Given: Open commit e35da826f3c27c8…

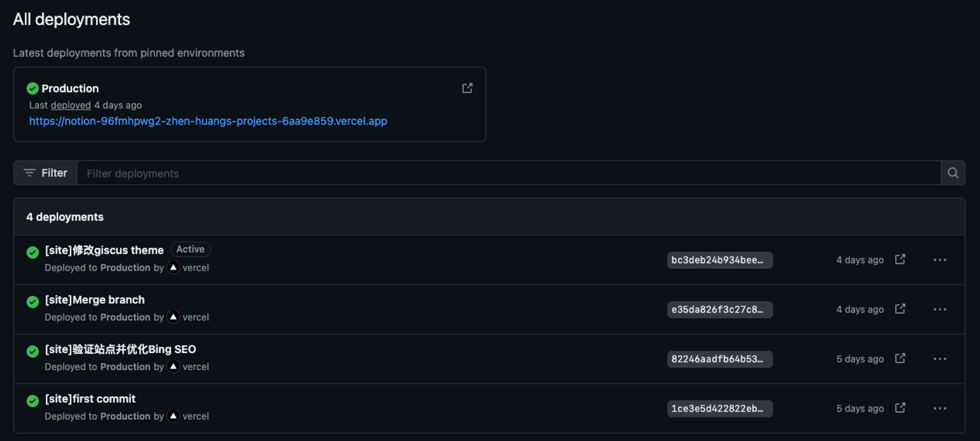Looking at the screenshot, I should [x=720, y=310].
